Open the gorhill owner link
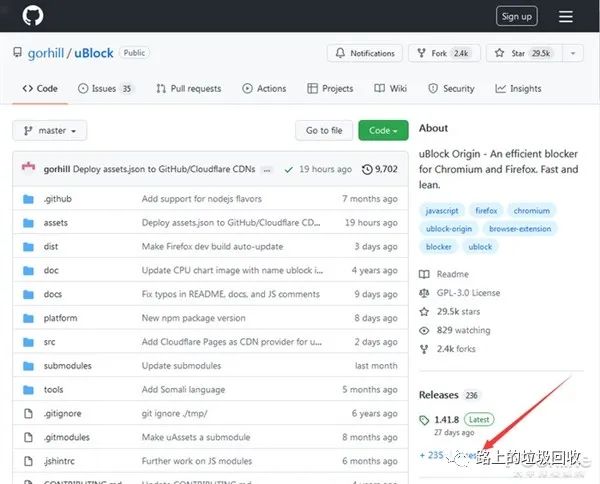The height and width of the screenshot is (484, 600). tap(46, 53)
